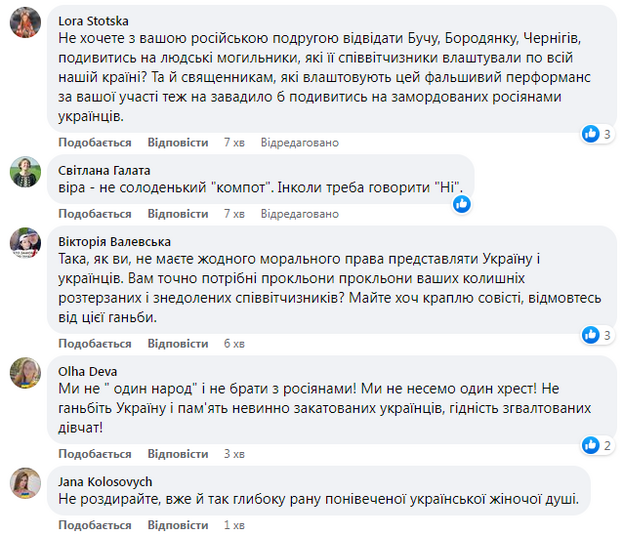Show reactions count on Вікторія Валевська's comment
Image resolution: width=623 pixels, height=535 pixels.
[x=597, y=333]
